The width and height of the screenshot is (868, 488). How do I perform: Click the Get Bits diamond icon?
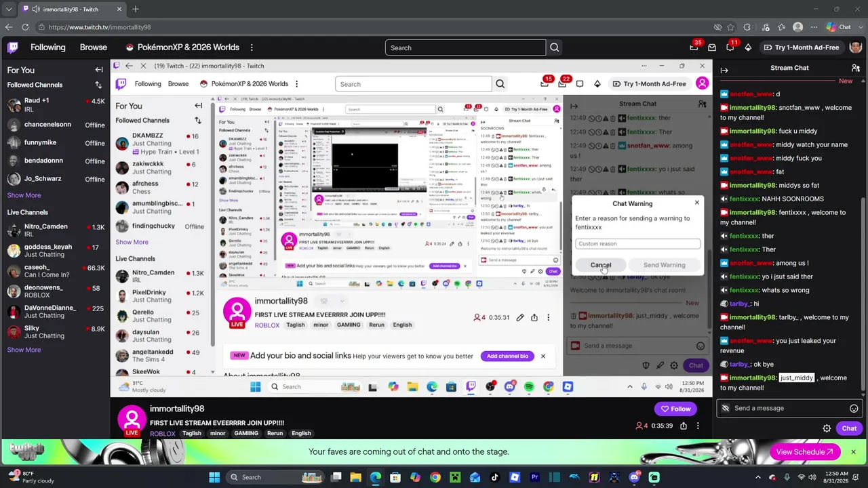[748, 47]
